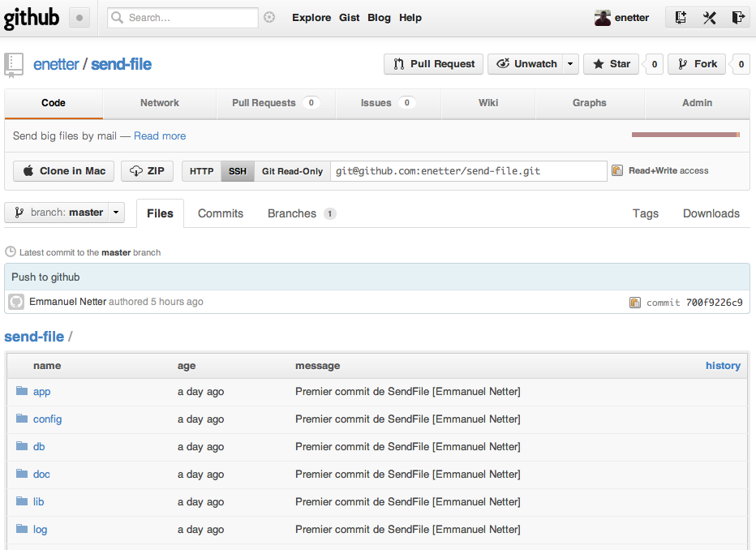Open the Issues tab
This screenshot has width=756, height=550.
coord(388,103)
